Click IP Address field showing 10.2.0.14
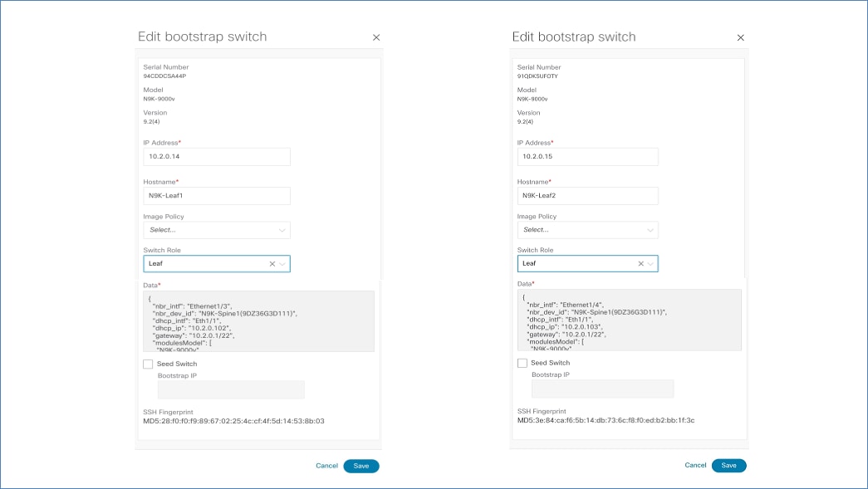This screenshot has height=489, width=868. tap(217, 157)
